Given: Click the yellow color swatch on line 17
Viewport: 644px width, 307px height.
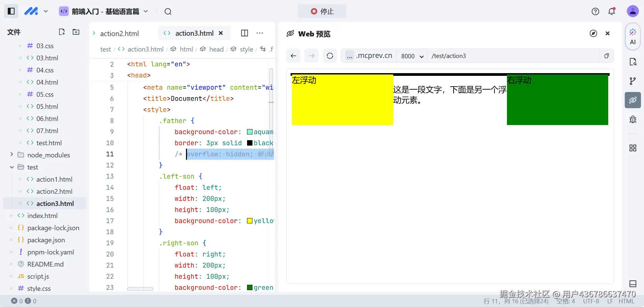Looking at the screenshot, I should coord(250,221).
